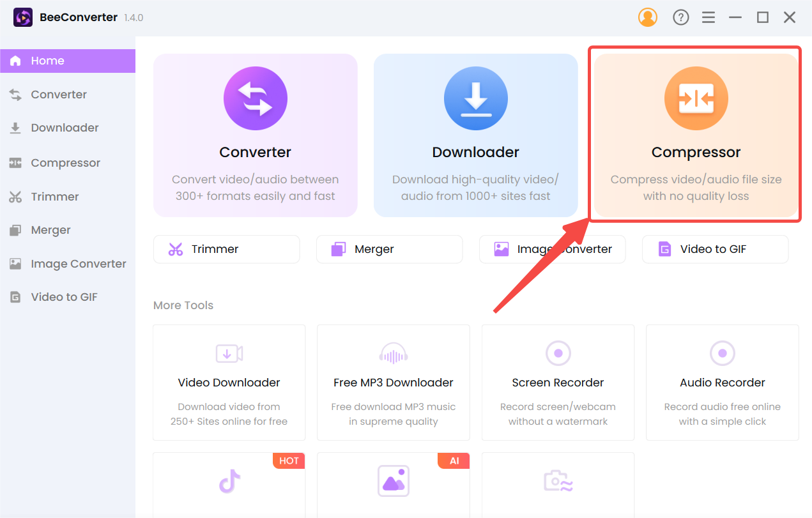
Task: Click the Home house icon in sidebar
Action: click(15, 61)
